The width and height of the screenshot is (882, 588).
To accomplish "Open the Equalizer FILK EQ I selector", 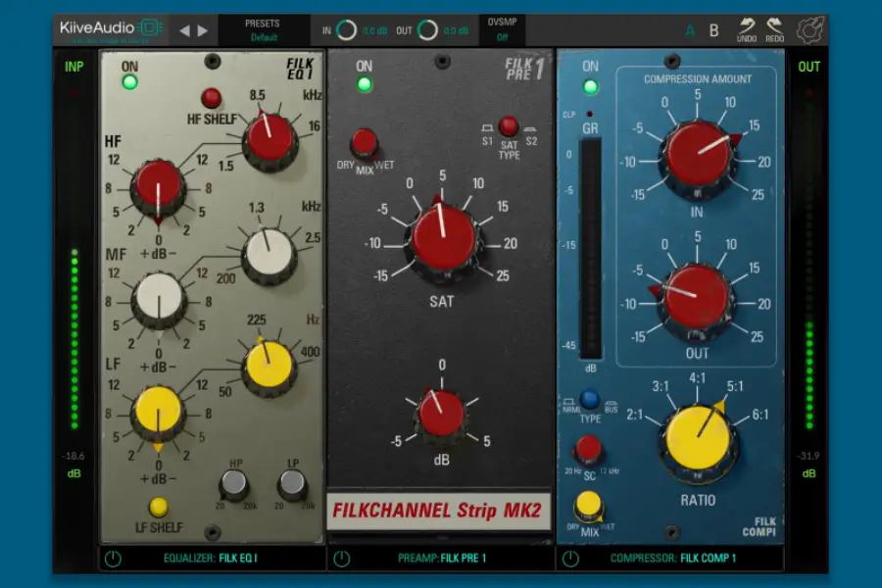I will click(x=211, y=559).
